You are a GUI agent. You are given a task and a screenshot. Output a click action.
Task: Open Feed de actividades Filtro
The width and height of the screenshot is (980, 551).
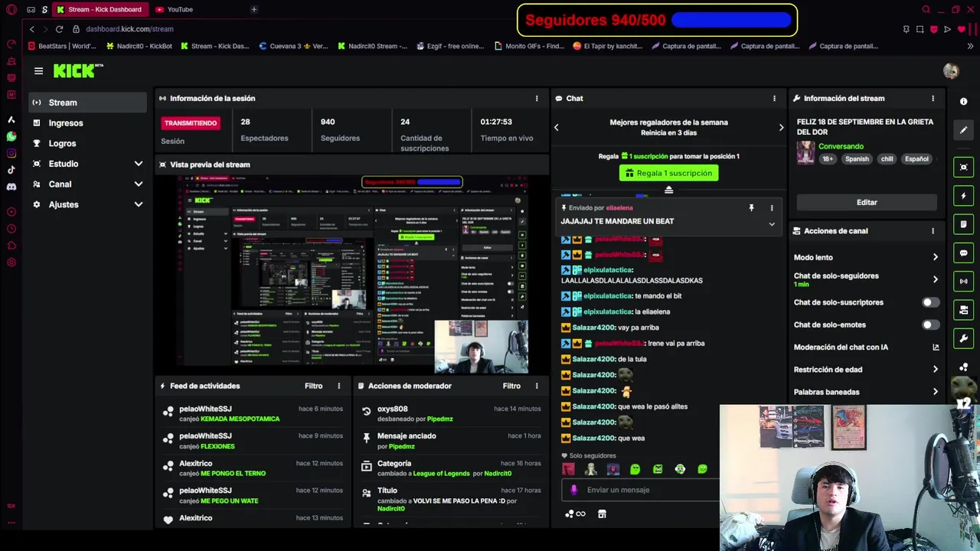point(314,386)
